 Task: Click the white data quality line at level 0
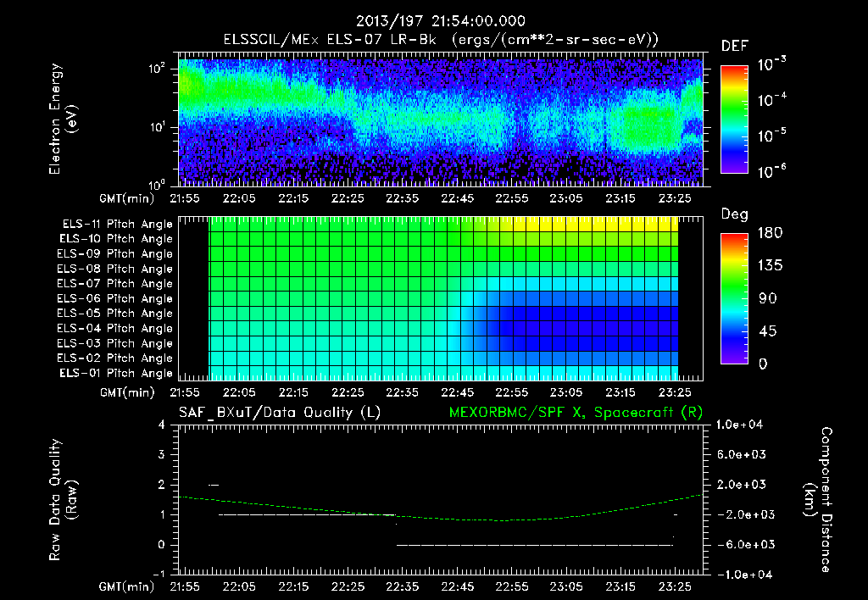pos(535,545)
